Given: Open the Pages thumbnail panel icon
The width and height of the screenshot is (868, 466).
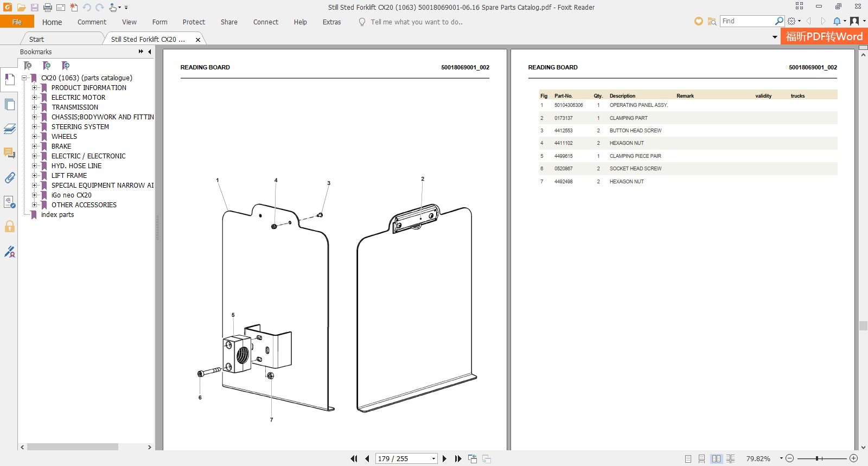Looking at the screenshot, I should [x=9, y=105].
